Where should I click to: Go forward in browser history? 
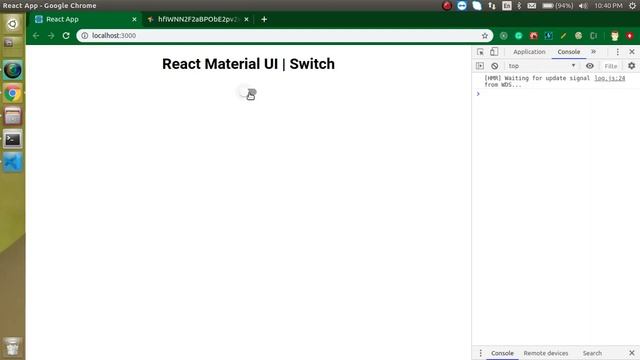[x=51, y=36]
